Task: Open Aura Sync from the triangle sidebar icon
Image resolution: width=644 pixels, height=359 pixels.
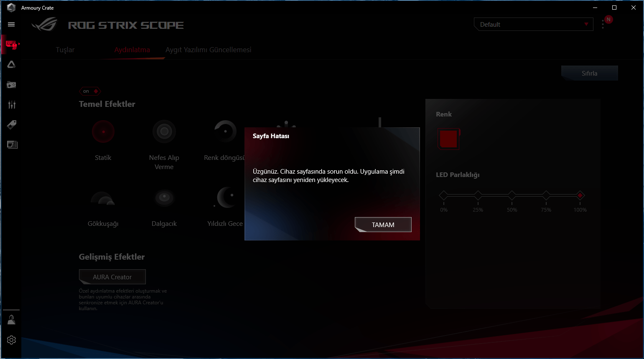Action: 11,64
